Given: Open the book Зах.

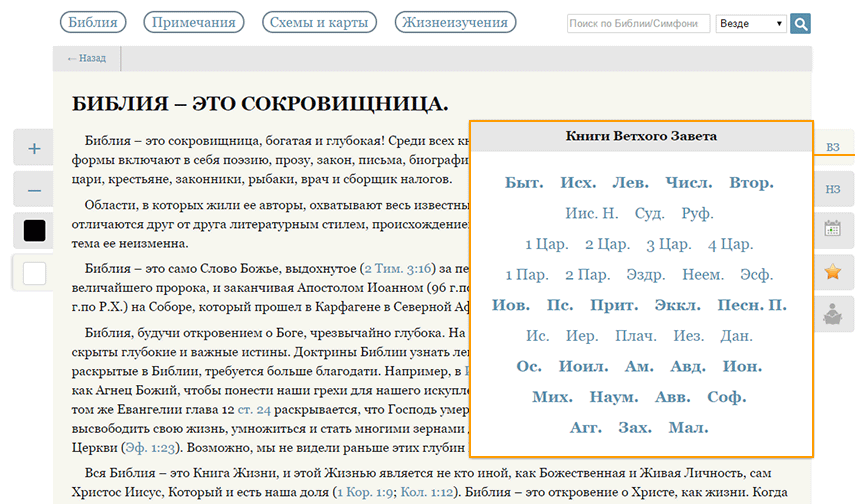Looking at the screenshot, I should click(x=635, y=427).
